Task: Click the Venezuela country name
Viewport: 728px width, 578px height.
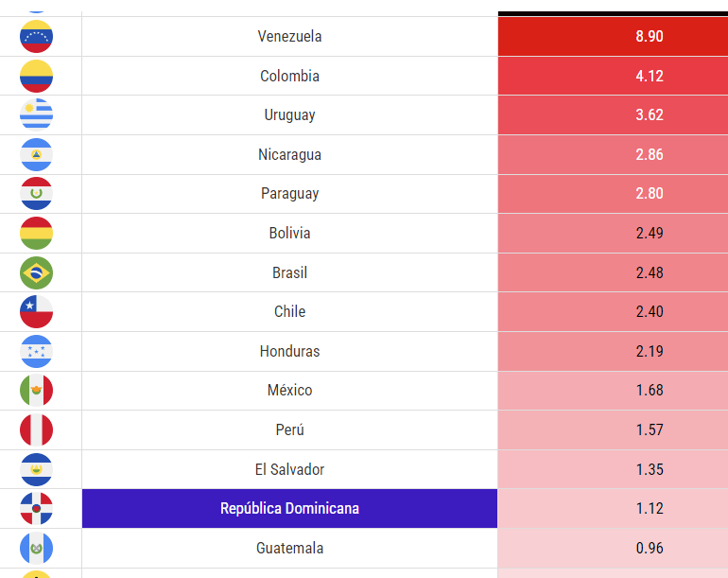Action: click(289, 37)
